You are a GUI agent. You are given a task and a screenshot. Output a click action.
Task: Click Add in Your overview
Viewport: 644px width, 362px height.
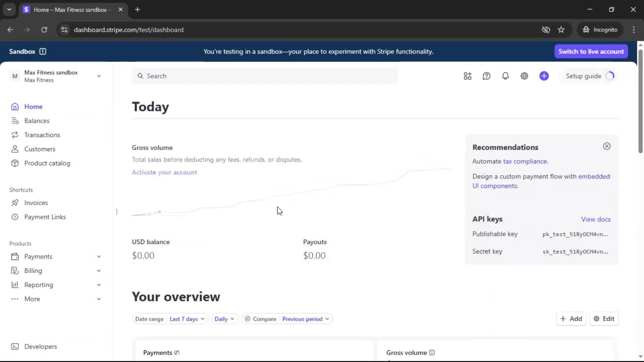571,319
